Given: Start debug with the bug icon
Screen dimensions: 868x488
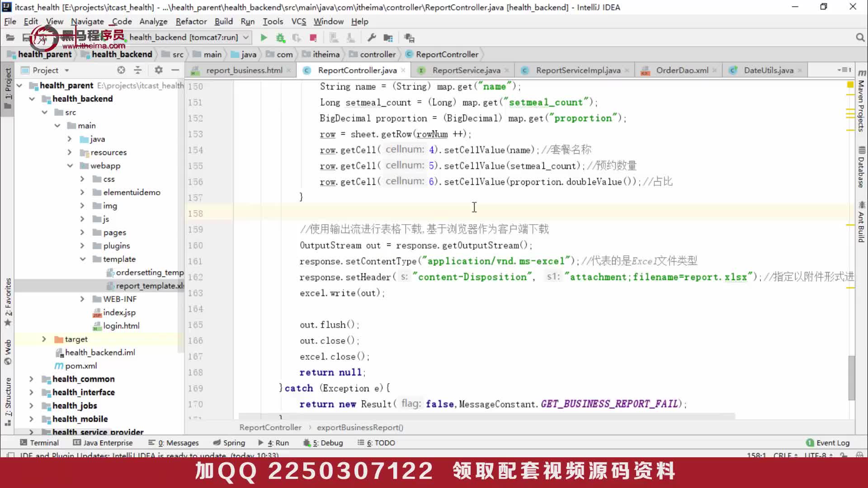Looking at the screenshot, I should [x=280, y=38].
